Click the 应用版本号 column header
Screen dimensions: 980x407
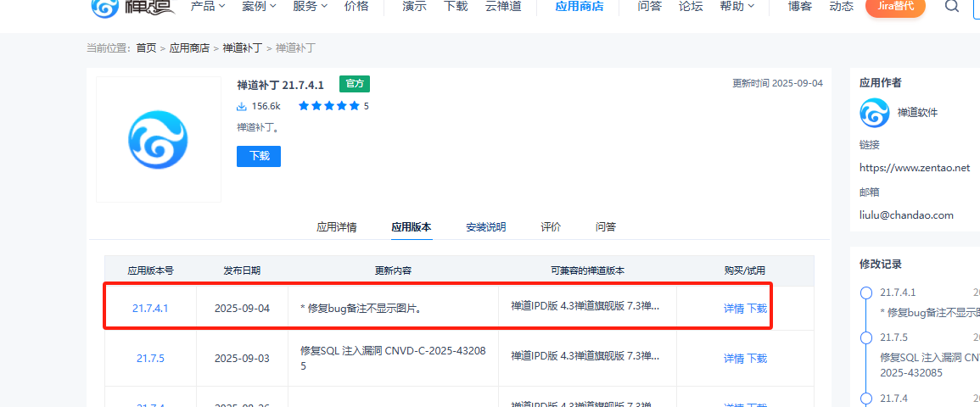(x=151, y=271)
